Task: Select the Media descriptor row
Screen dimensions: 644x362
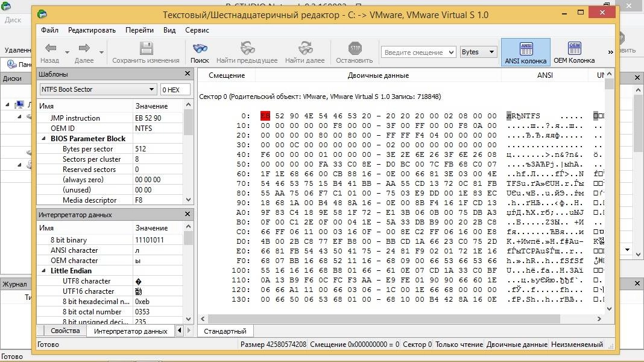Action: point(110,200)
